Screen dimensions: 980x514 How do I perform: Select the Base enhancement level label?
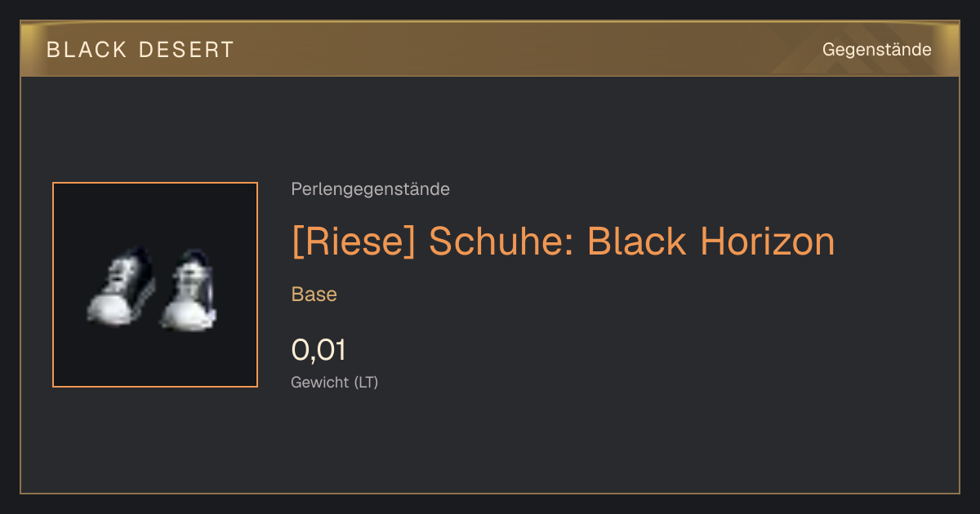(x=314, y=295)
